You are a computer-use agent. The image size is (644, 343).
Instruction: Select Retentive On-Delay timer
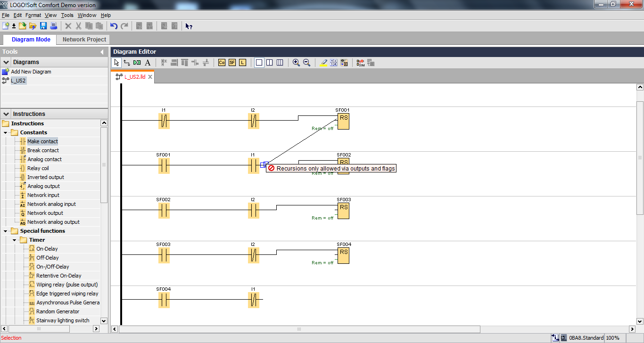[x=58, y=276]
